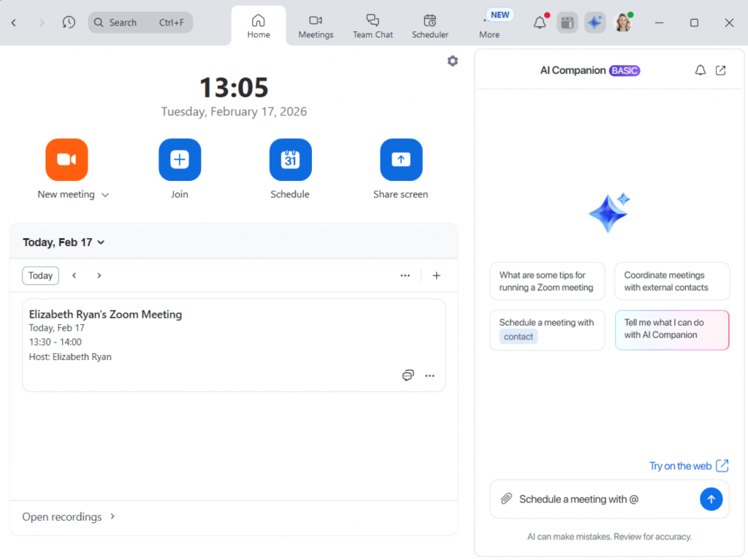This screenshot has width=748, height=560.
Task: Switch to the Meetings tab
Action: pyautogui.click(x=316, y=26)
